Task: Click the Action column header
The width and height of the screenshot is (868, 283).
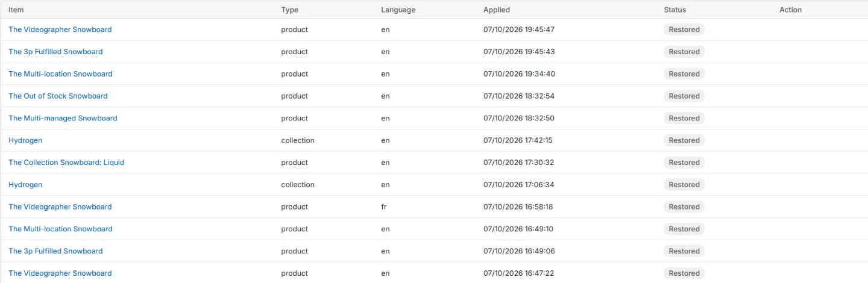Action: click(791, 10)
